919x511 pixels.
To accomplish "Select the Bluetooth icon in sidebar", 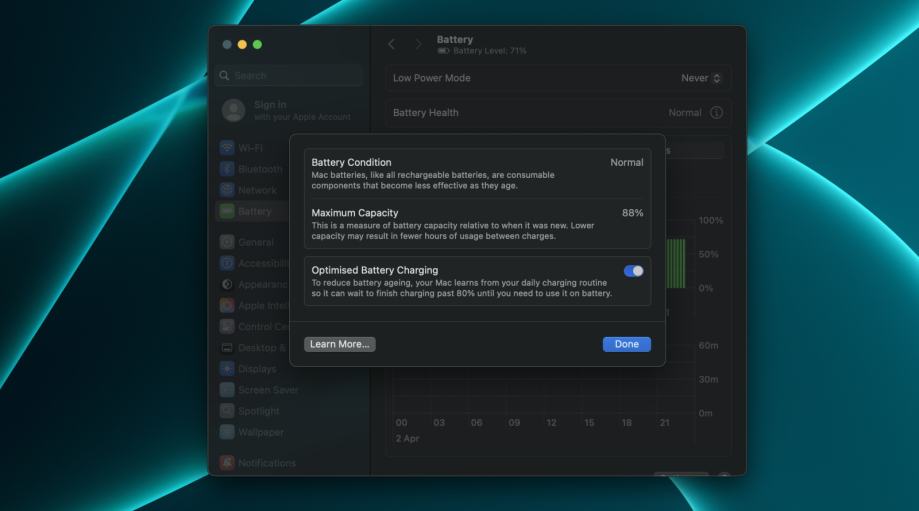I will (227, 169).
